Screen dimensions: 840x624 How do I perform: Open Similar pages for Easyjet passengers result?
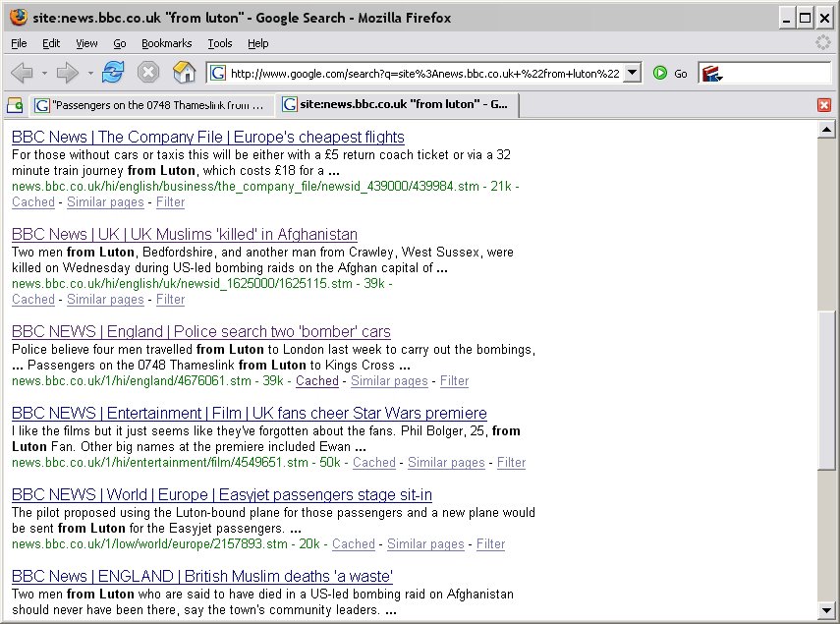(425, 544)
